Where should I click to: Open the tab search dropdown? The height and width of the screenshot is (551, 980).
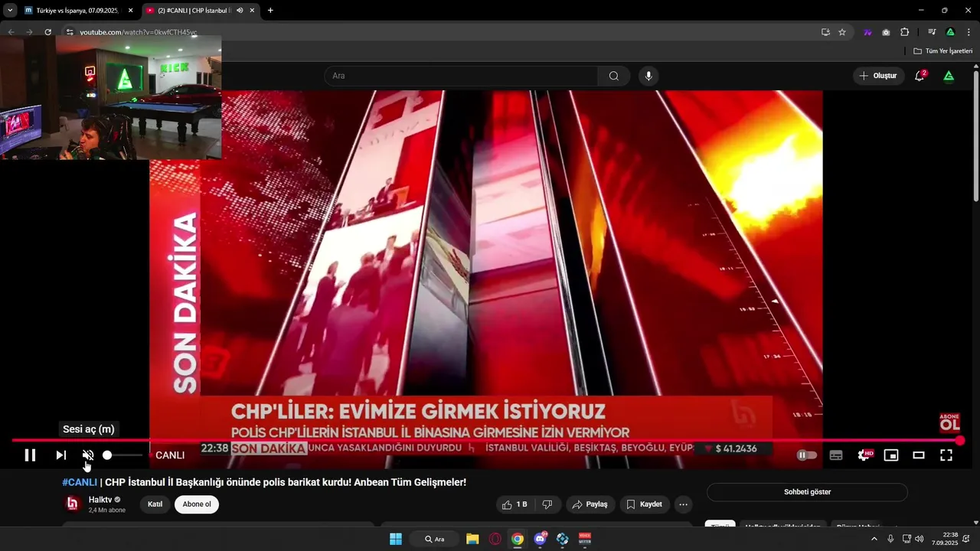[10, 11]
